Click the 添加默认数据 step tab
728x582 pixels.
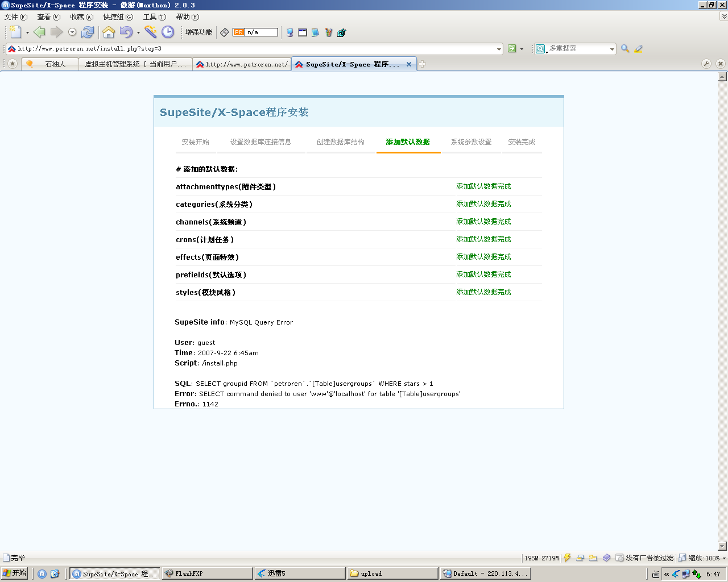pos(408,142)
